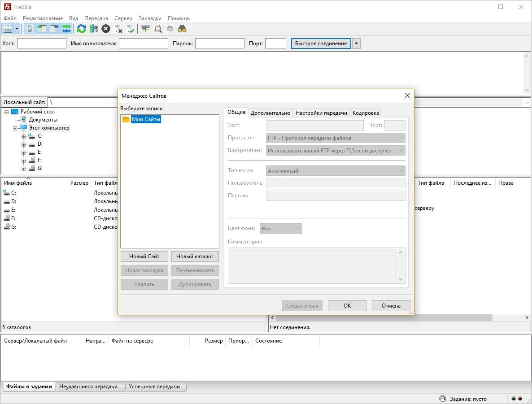Viewport: 532px width, 404px height.
Task: Open the Закладки menu
Action: (150, 18)
